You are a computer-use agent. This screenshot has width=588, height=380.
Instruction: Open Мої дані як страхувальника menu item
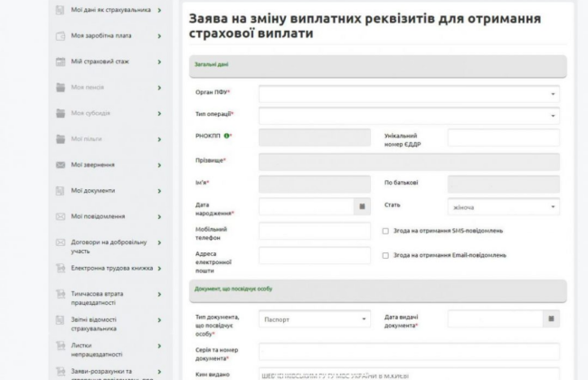click(111, 10)
